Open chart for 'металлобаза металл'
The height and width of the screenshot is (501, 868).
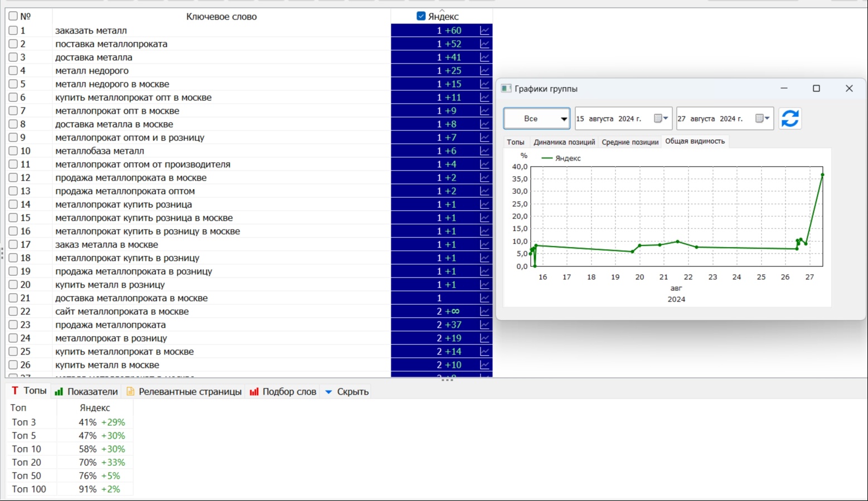coord(484,151)
